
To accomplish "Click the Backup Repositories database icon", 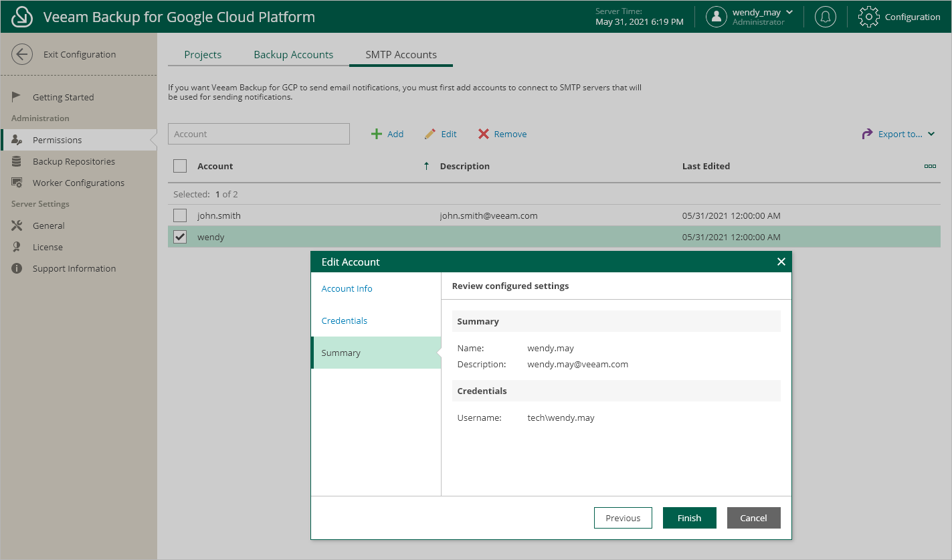I will (17, 161).
